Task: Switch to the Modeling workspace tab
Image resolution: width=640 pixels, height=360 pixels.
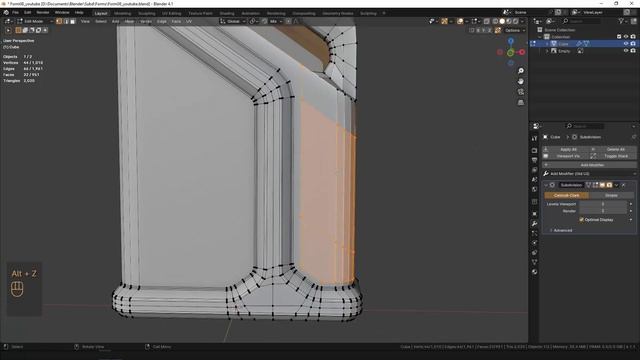Action: [x=122, y=13]
